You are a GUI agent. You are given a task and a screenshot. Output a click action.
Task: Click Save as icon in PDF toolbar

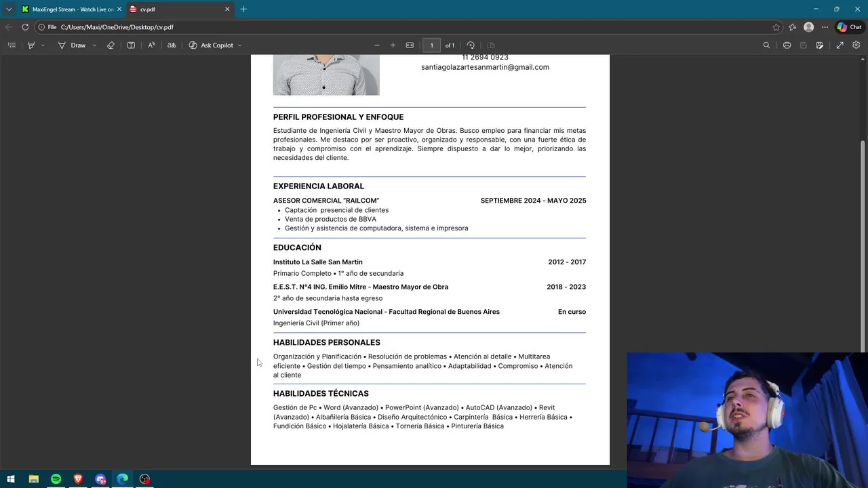[x=820, y=45]
